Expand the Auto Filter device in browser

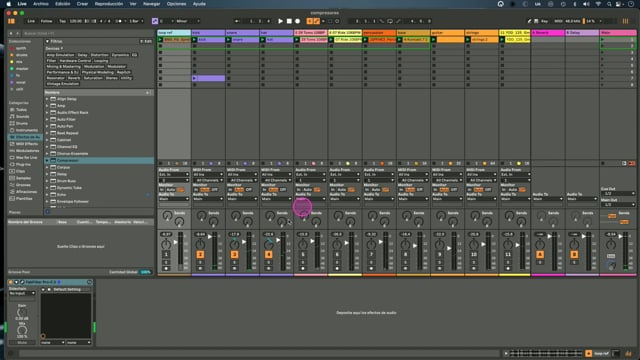pyautogui.click(x=47, y=119)
